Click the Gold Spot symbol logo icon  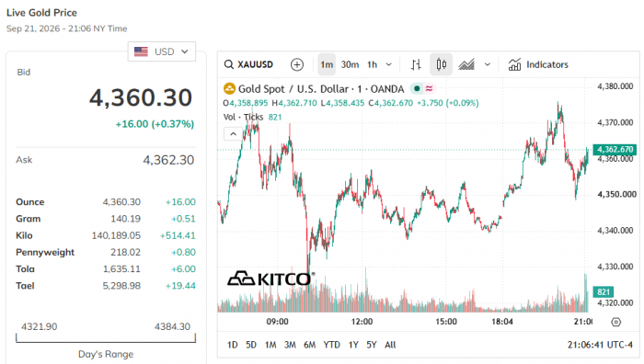tap(229, 88)
